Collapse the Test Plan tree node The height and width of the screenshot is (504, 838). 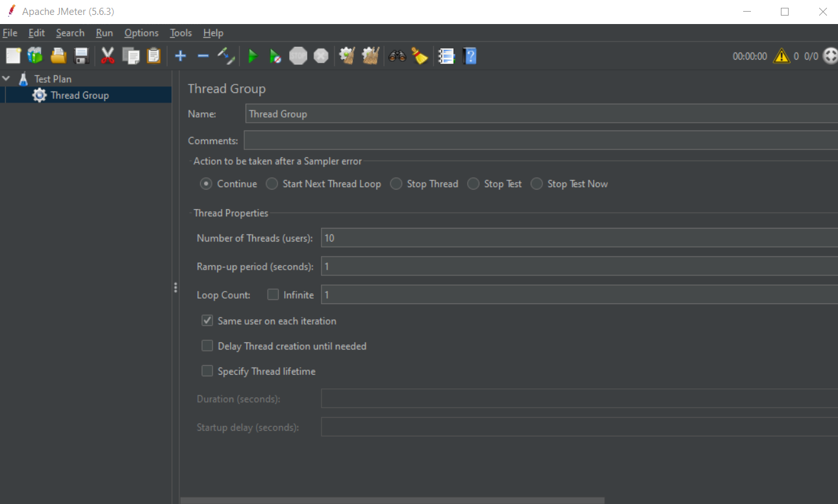[x=6, y=79]
